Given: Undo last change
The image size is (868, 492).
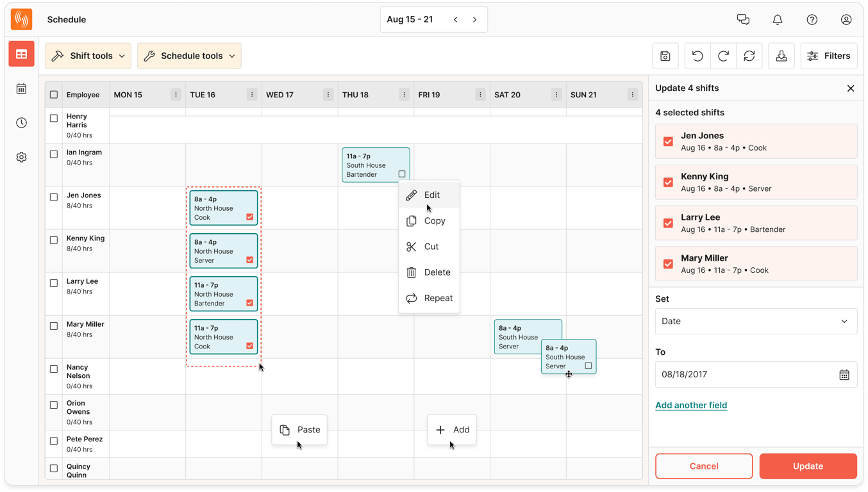Looking at the screenshot, I should (x=697, y=56).
